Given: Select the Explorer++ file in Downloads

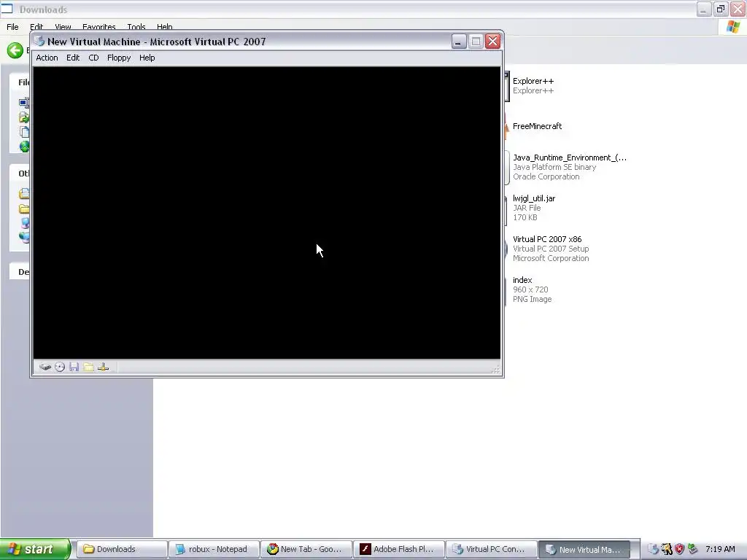Looking at the screenshot, I should [x=533, y=85].
